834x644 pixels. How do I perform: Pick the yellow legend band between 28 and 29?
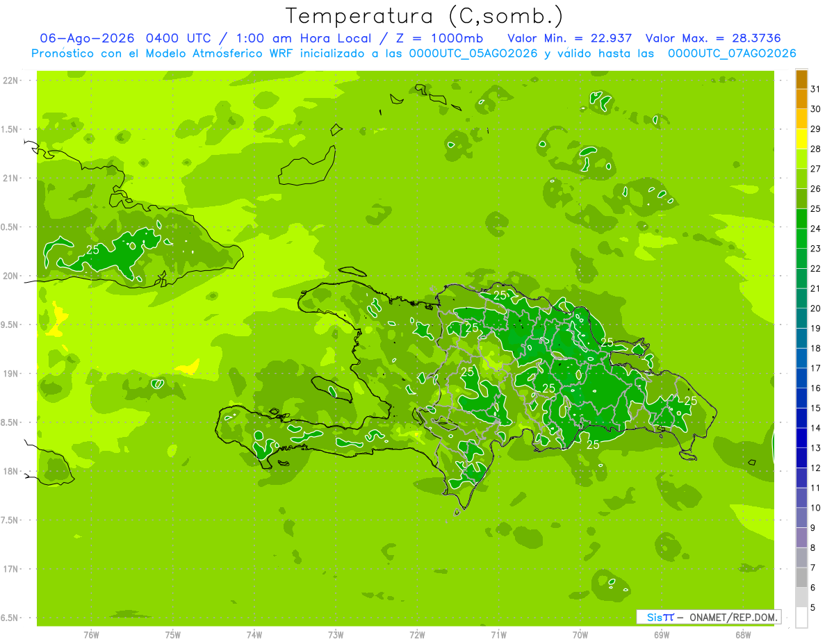click(801, 139)
